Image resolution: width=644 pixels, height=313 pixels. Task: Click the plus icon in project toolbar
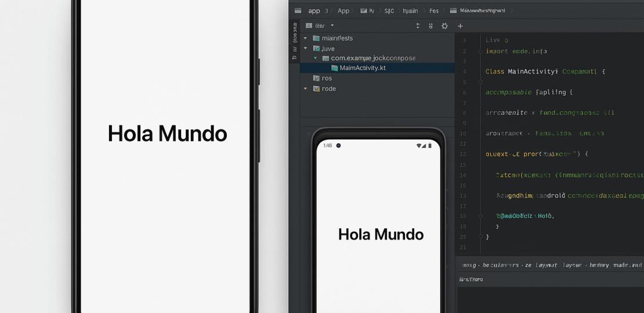coord(460,26)
